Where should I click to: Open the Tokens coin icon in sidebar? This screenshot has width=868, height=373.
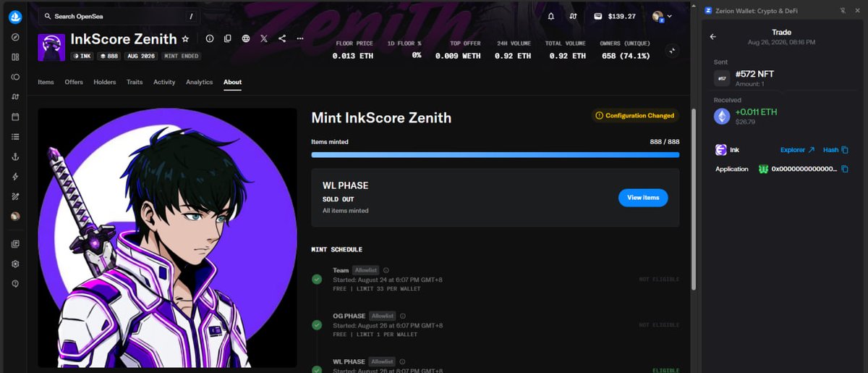(15, 77)
